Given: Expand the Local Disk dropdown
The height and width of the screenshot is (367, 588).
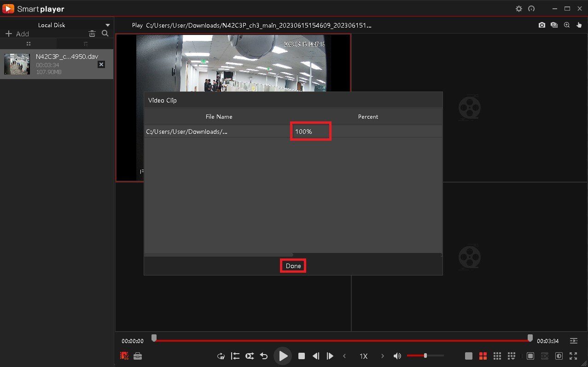Looking at the screenshot, I should pos(108,25).
